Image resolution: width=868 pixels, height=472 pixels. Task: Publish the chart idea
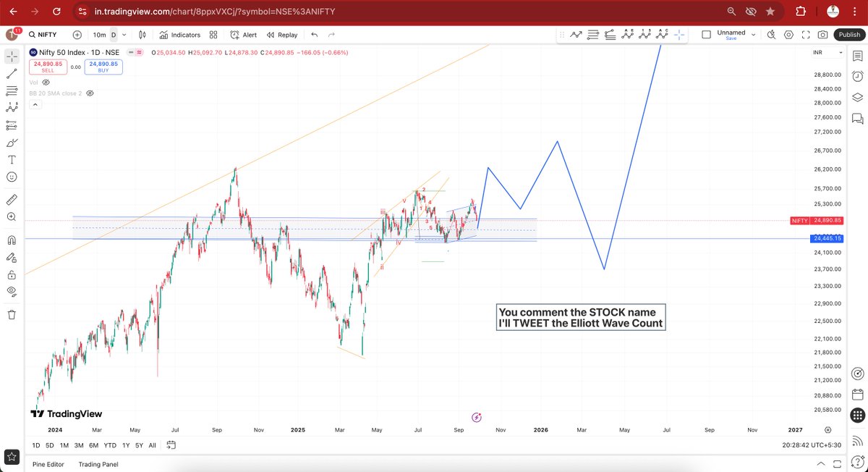click(848, 35)
